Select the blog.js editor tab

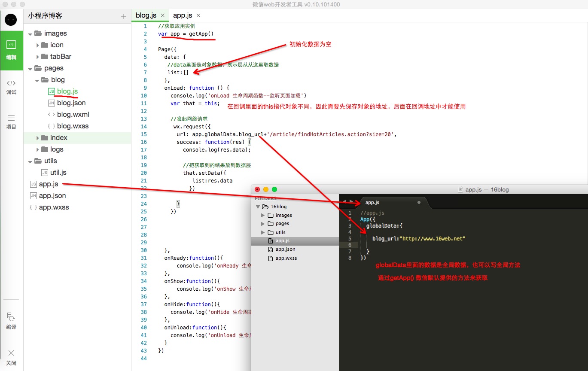(x=146, y=15)
